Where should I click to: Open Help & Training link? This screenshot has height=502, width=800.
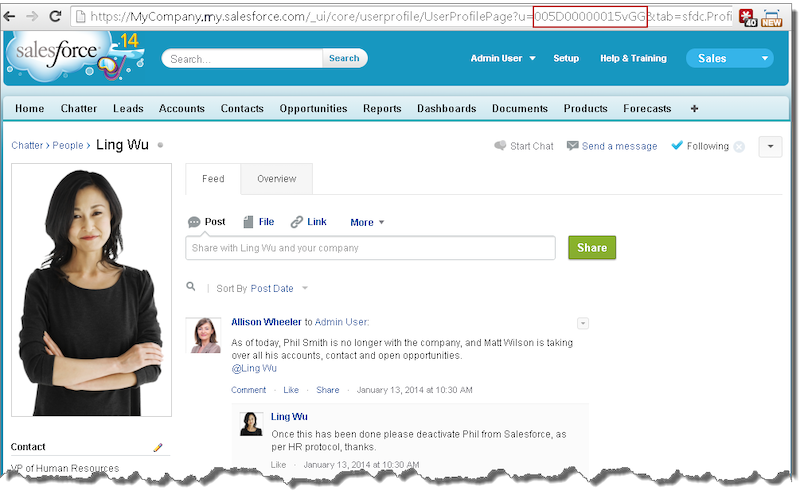click(x=633, y=58)
